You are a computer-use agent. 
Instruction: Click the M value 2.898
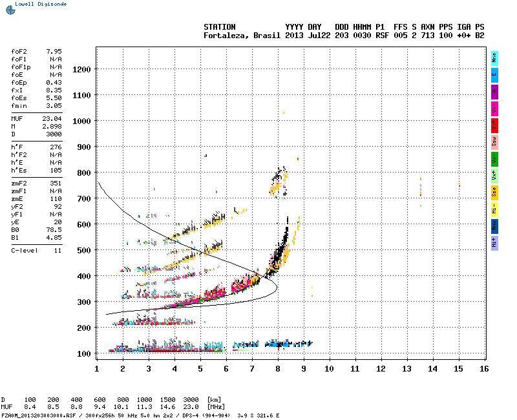click(x=52, y=127)
